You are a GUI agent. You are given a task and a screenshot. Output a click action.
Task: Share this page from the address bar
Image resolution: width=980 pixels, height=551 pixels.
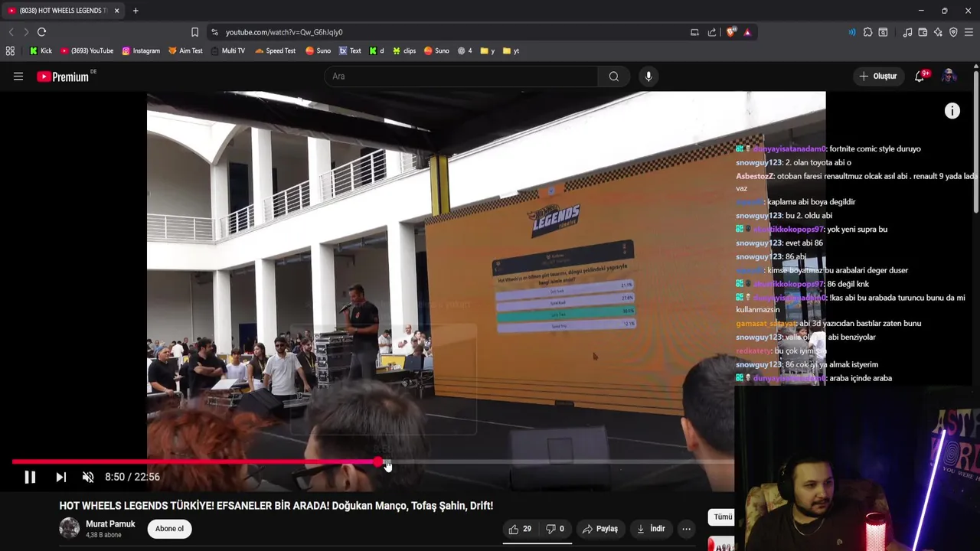712,32
